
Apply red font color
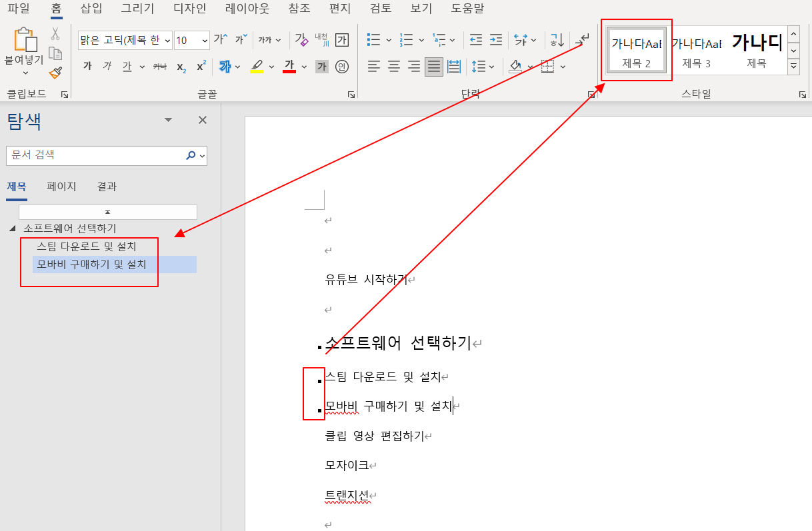tap(289, 67)
